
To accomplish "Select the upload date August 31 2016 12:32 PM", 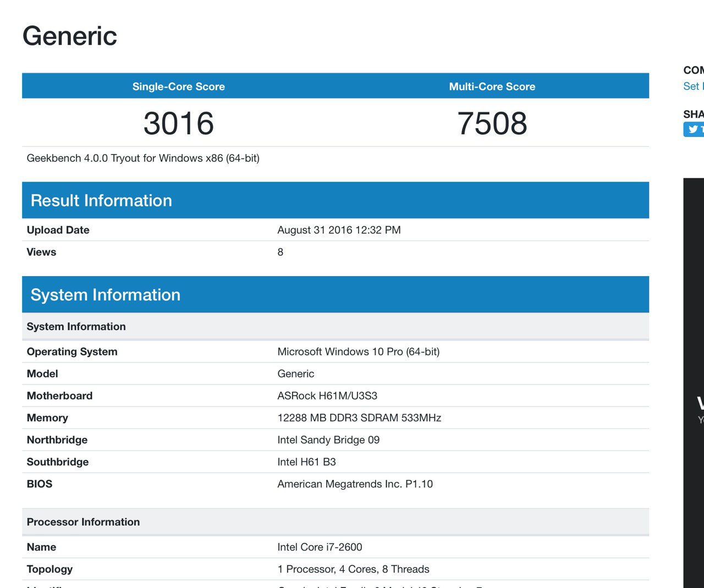I will point(339,230).
